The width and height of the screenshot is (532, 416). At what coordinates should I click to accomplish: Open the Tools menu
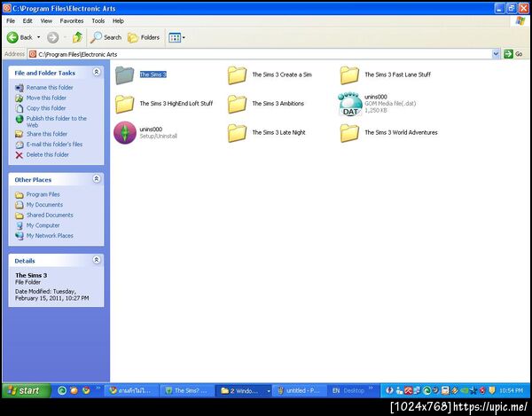pyautogui.click(x=98, y=20)
